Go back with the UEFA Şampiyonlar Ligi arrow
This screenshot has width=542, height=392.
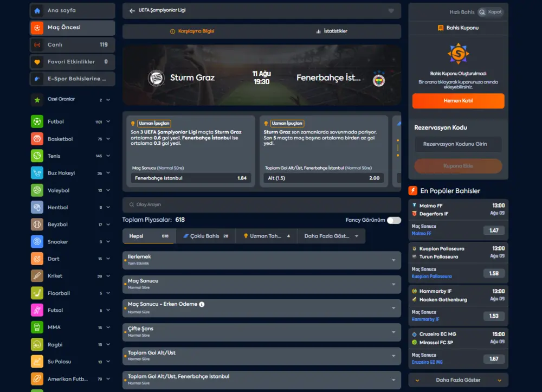132,11
